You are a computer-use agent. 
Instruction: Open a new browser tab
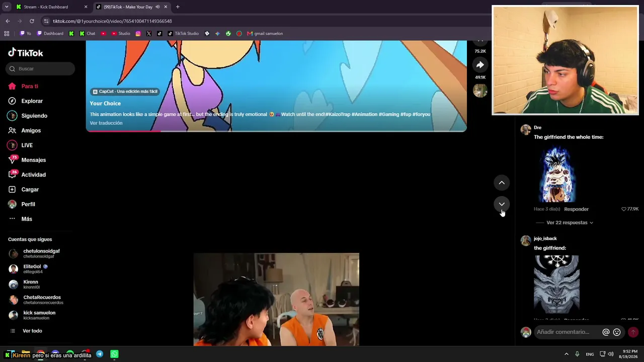pyautogui.click(x=178, y=7)
